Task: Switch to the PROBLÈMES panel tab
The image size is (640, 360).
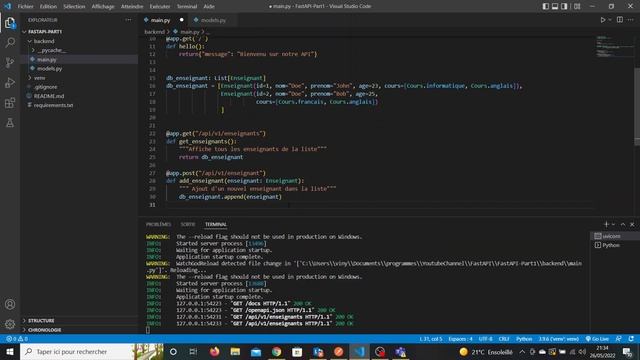Action: click(158, 224)
